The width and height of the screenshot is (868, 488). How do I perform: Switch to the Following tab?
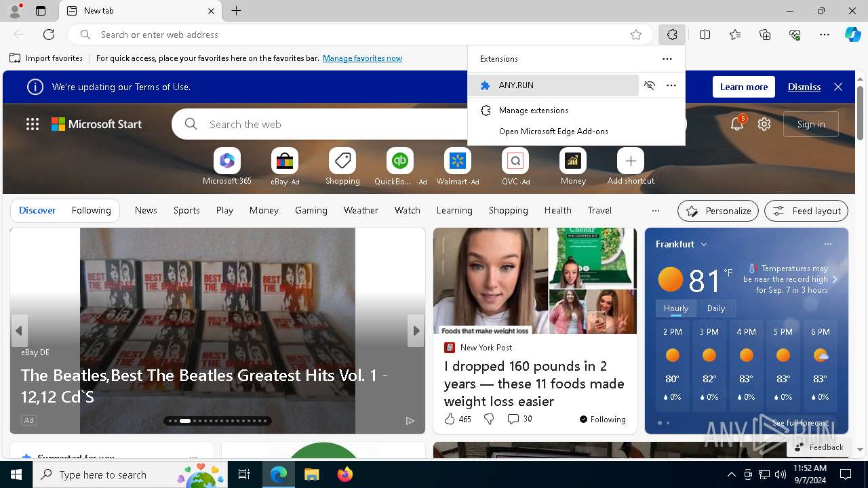[x=91, y=210]
